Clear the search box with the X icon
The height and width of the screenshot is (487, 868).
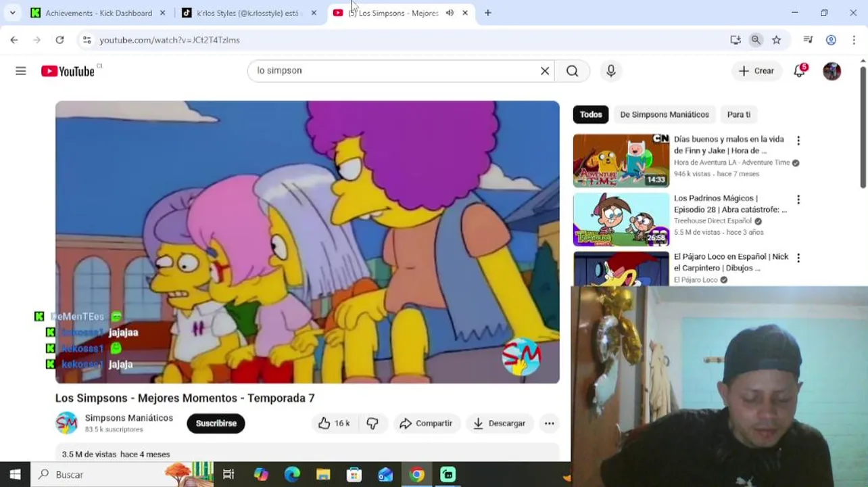point(545,71)
